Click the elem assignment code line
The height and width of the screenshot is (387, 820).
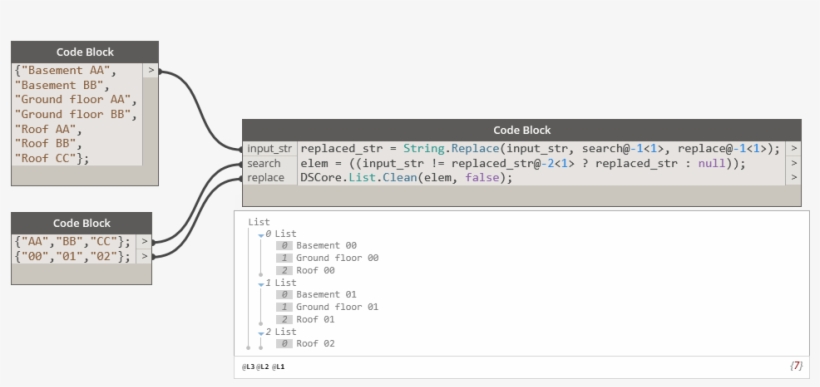coord(523,163)
